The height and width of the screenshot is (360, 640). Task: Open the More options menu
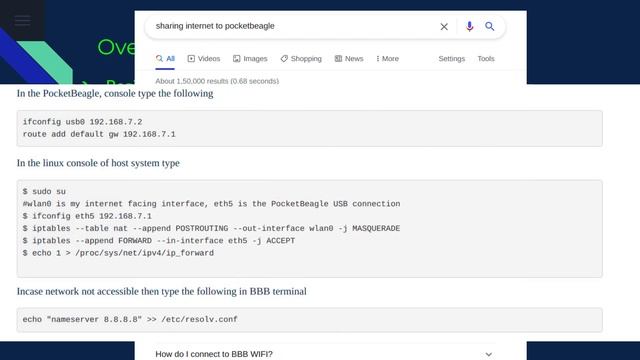pyautogui.click(x=387, y=59)
